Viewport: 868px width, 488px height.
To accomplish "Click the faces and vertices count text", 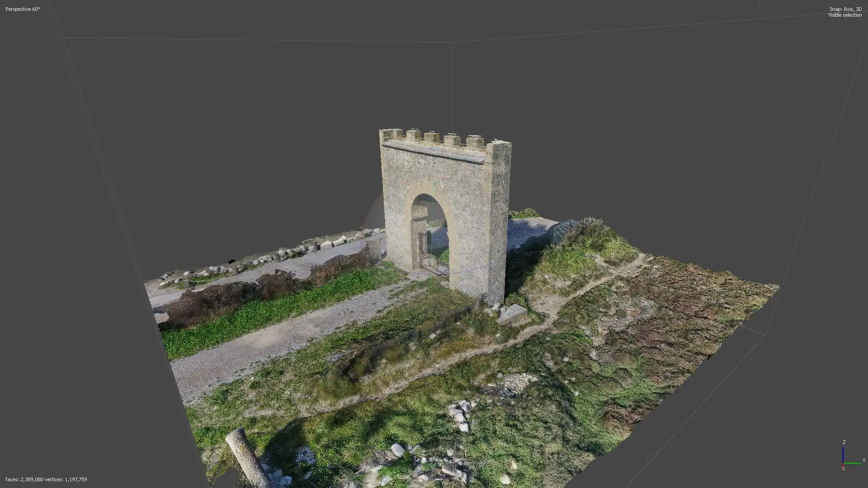I will (x=46, y=479).
